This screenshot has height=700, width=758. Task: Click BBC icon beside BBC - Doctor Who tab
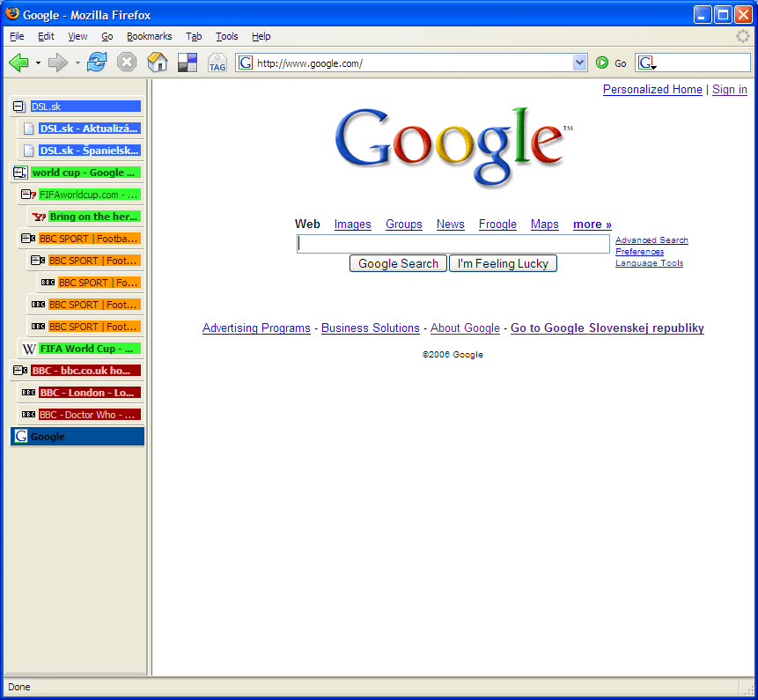28,415
